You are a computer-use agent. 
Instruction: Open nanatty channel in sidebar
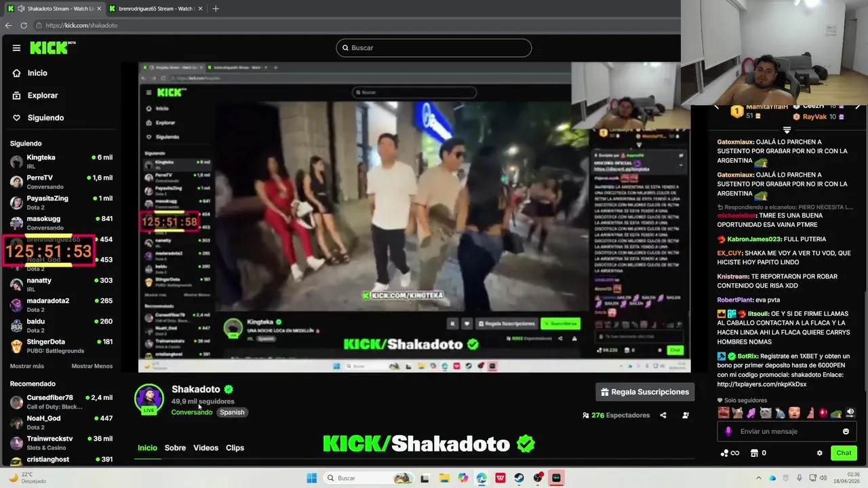coord(61,285)
